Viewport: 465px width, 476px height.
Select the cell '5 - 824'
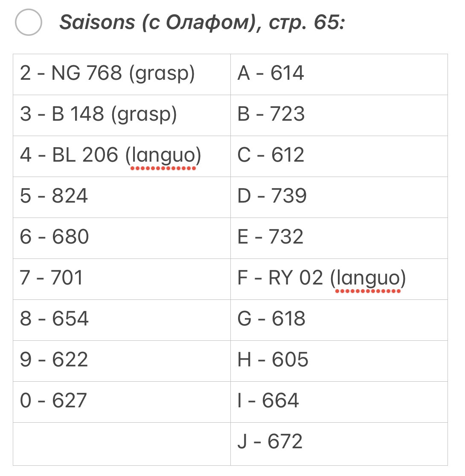point(122,197)
